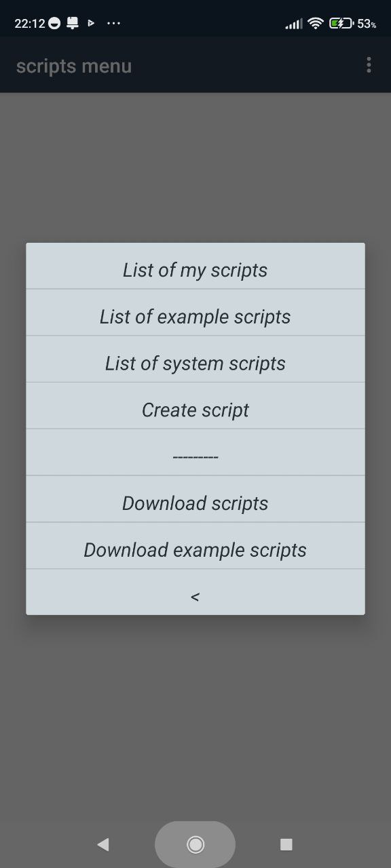Tap the dimmed area above the dialog
Viewport: 391px width, 868px height.
tap(195, 167)
